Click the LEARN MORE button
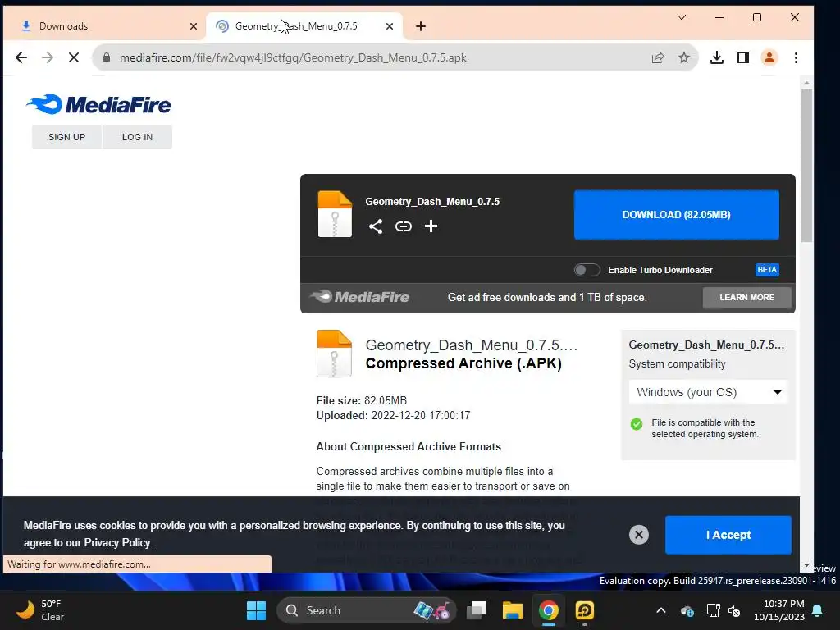840x630 pixels. coord(746,297)
